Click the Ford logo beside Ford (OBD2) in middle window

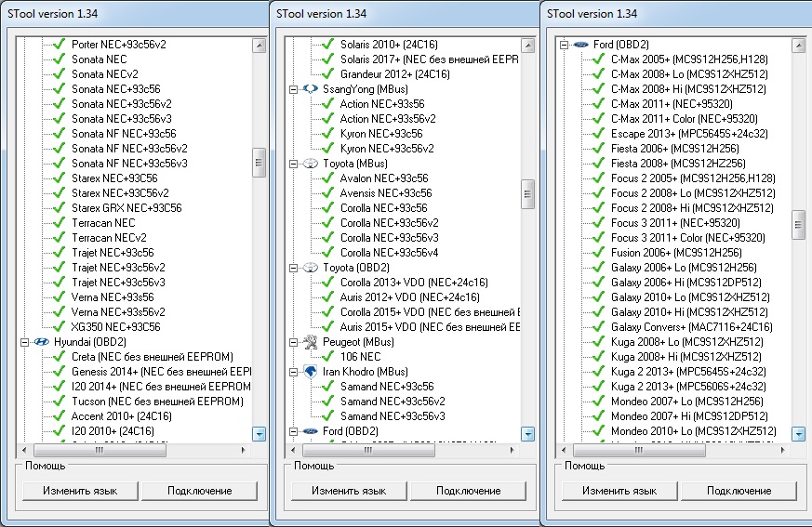310,431
